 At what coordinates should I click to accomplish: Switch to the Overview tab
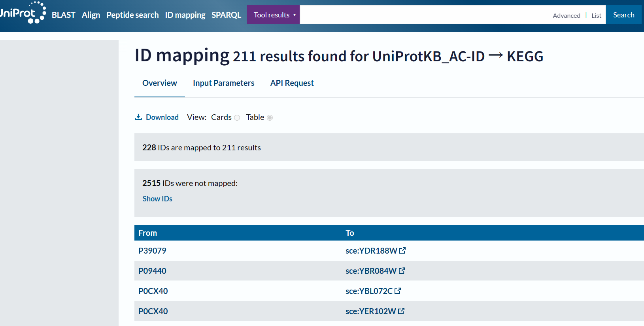(160, 83)
